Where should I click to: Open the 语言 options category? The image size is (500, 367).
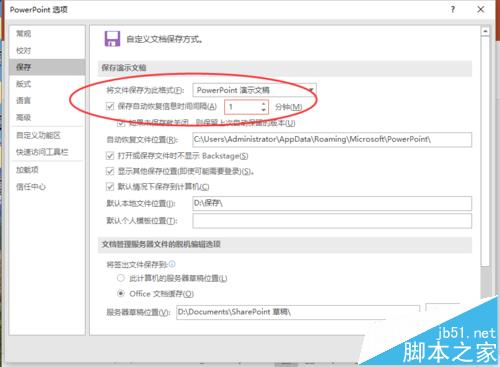(23, 100)
